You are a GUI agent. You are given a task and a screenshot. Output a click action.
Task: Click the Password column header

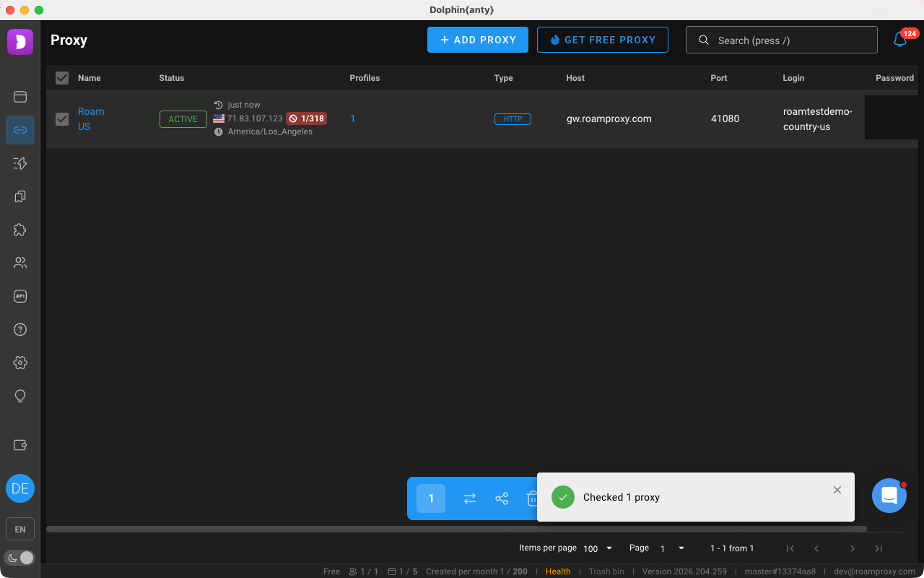pyautogui.click(x=895, y=78)
